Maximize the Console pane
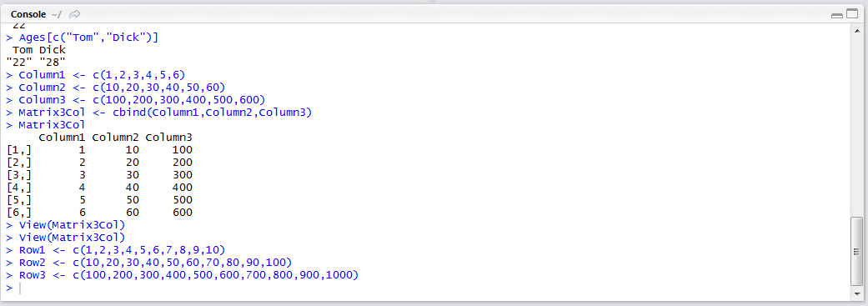The height and width of the screenshot is (306, 868). (850, 15)
